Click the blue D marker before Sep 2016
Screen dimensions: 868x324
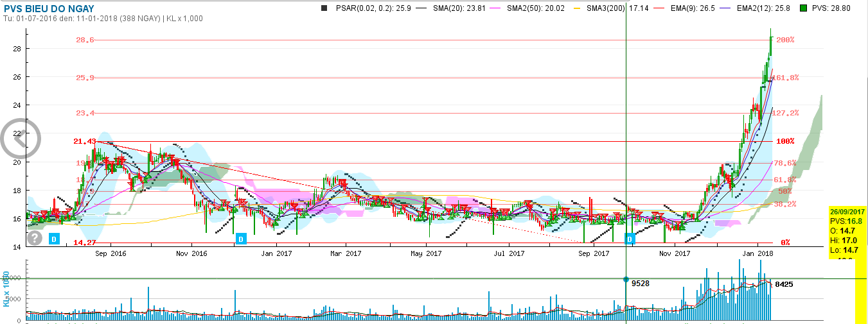(55, 239)
